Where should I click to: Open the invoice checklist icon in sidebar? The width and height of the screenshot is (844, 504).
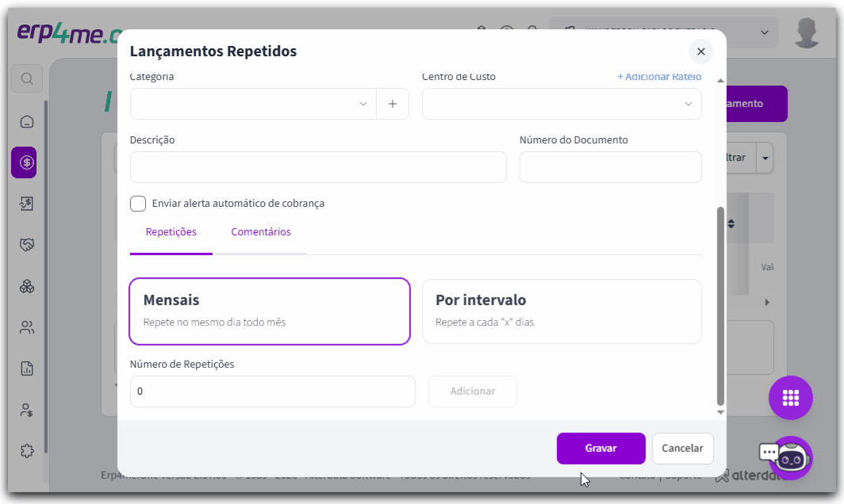point(27,204)
